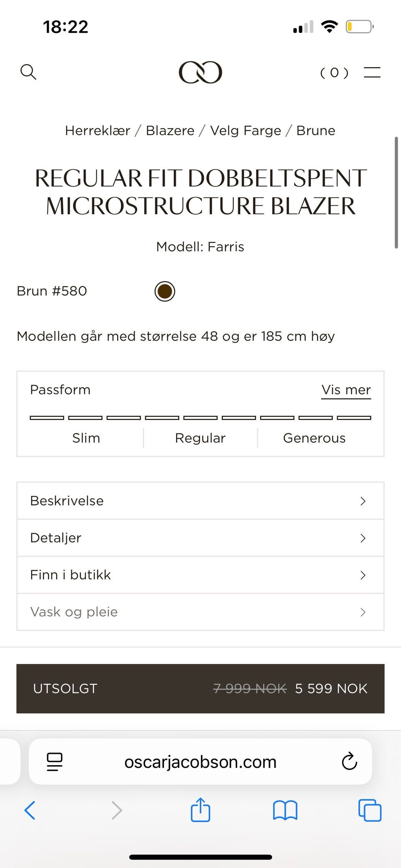401x868 pixels.
Task: Expand the Beskrivelse section
Action: pyautogui.click(x=200, y=501)
